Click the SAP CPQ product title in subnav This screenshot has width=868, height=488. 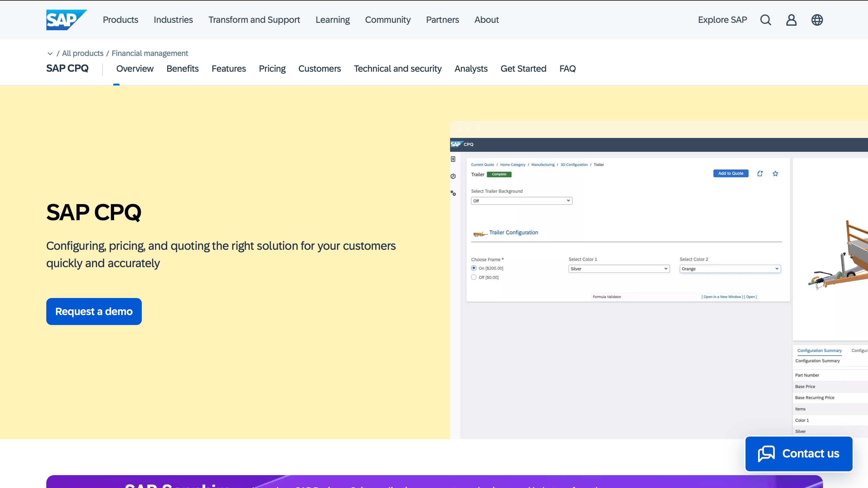point(68,68)
